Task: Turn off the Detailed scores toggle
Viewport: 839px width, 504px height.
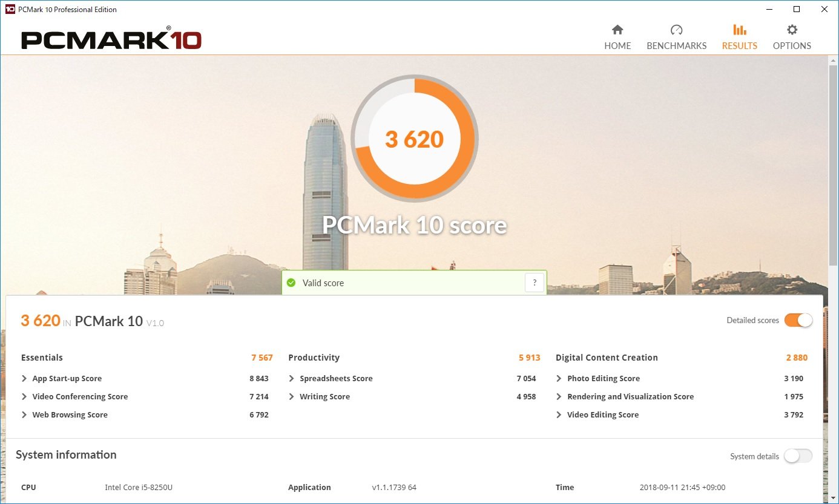Action: [x=798, y=320]
